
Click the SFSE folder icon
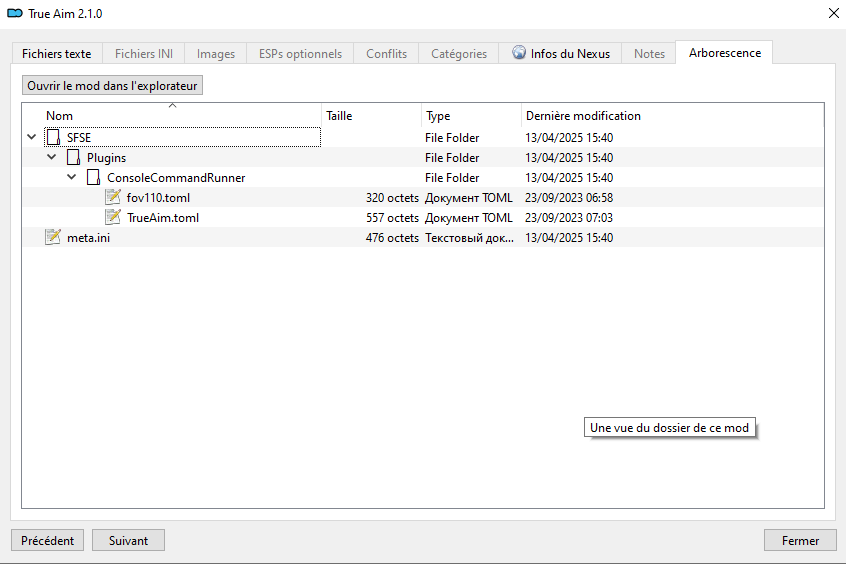(53, 137)
